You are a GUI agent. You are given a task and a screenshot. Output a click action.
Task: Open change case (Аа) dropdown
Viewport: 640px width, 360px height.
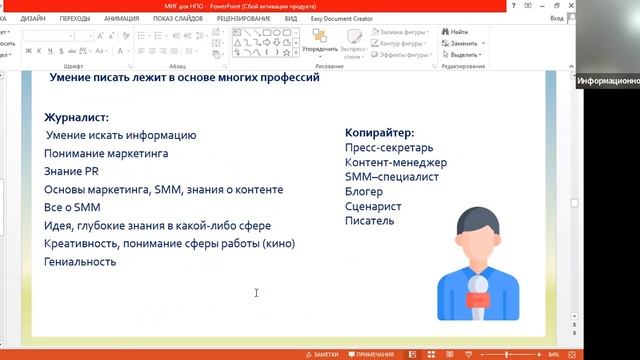(101, 51)
